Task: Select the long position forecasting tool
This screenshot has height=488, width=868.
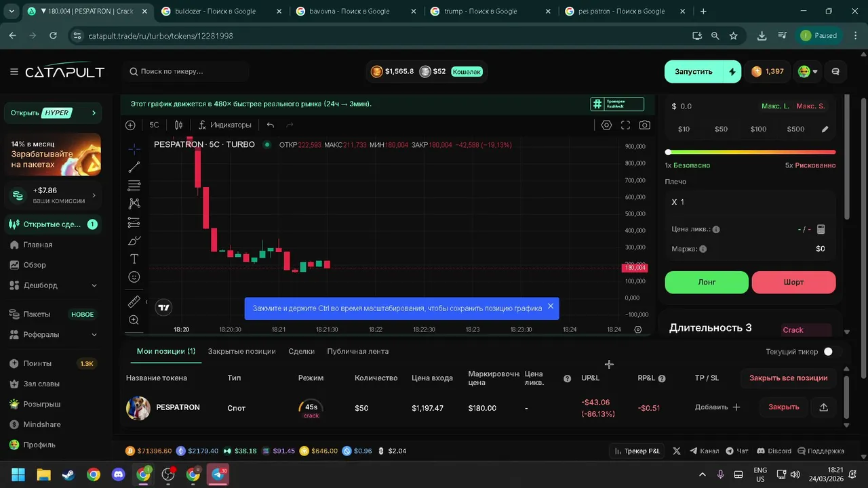Action: coord(134,222)
